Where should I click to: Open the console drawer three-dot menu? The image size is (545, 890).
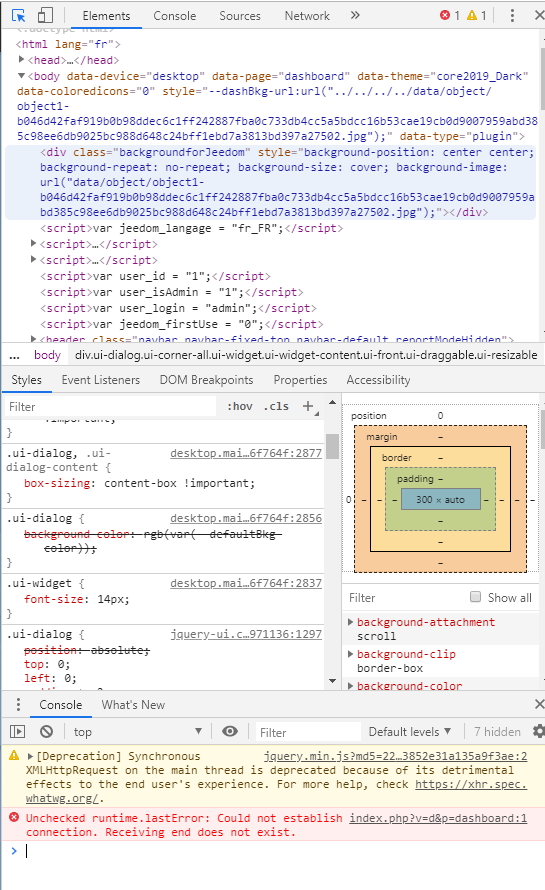18,704
